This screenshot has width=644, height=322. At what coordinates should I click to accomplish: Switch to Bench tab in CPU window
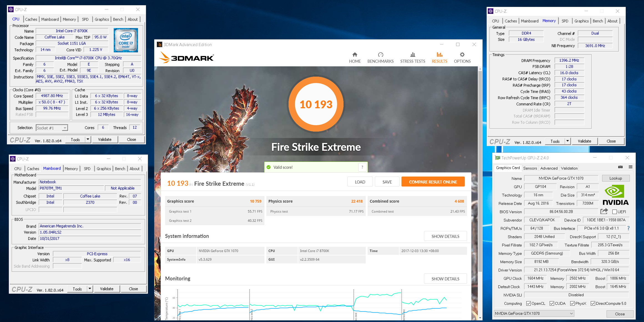tap(118, 19)
